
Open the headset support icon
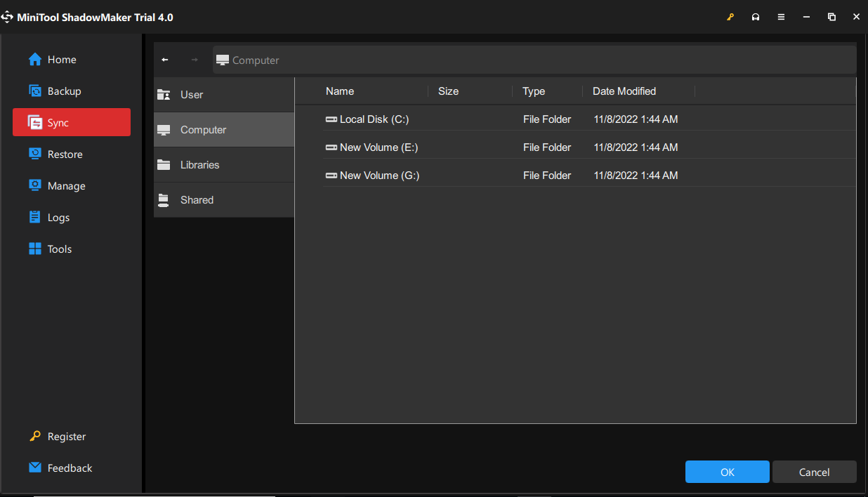pos(756,17)
